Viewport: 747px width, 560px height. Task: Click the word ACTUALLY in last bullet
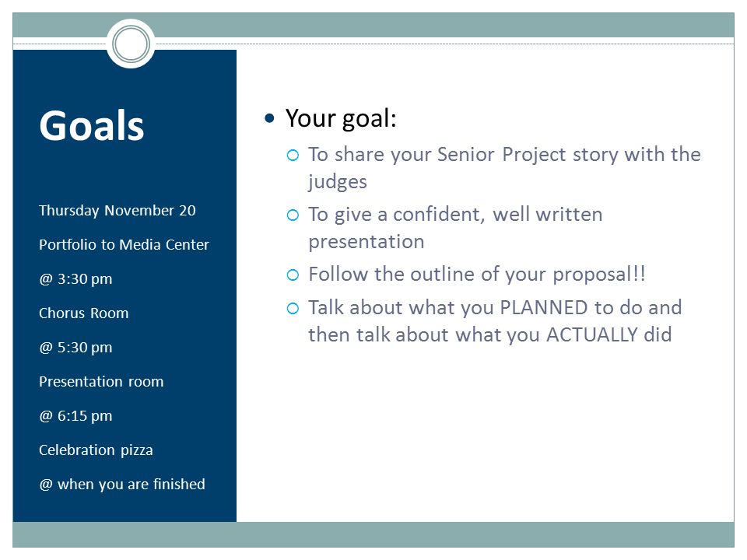point(591,334)
